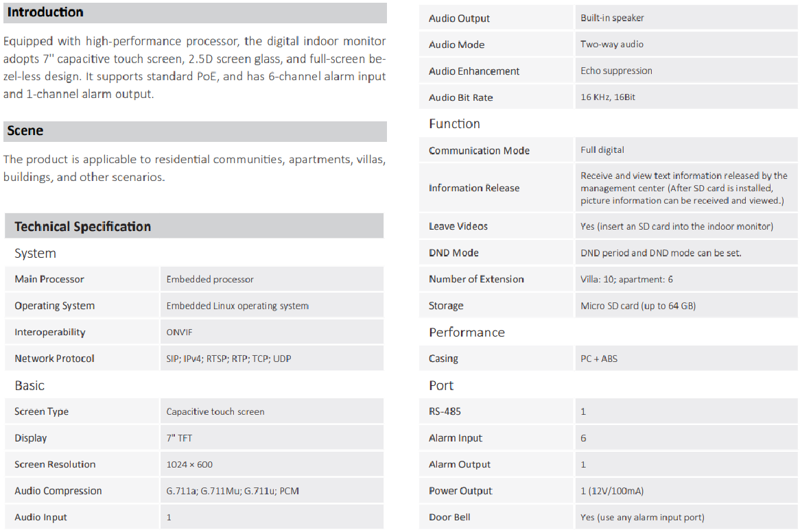Click the 1024 × 600 screen resolution value

(x=189, y=465)
